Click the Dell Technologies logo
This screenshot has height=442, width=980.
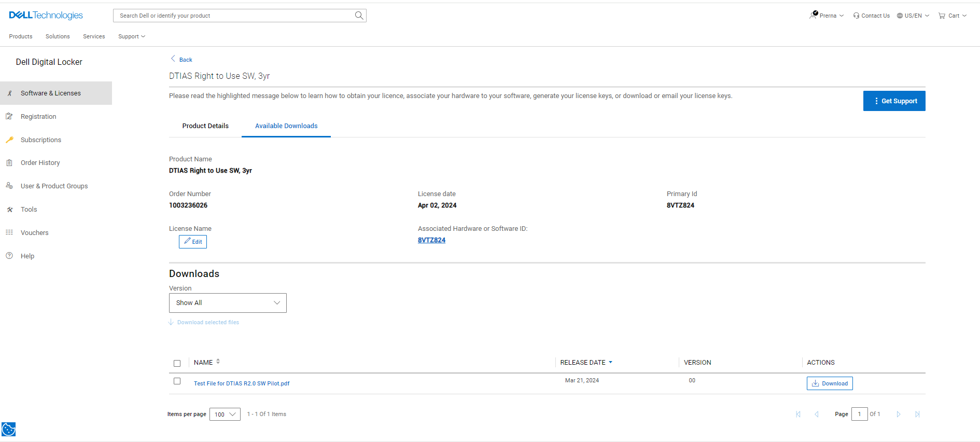46,16
